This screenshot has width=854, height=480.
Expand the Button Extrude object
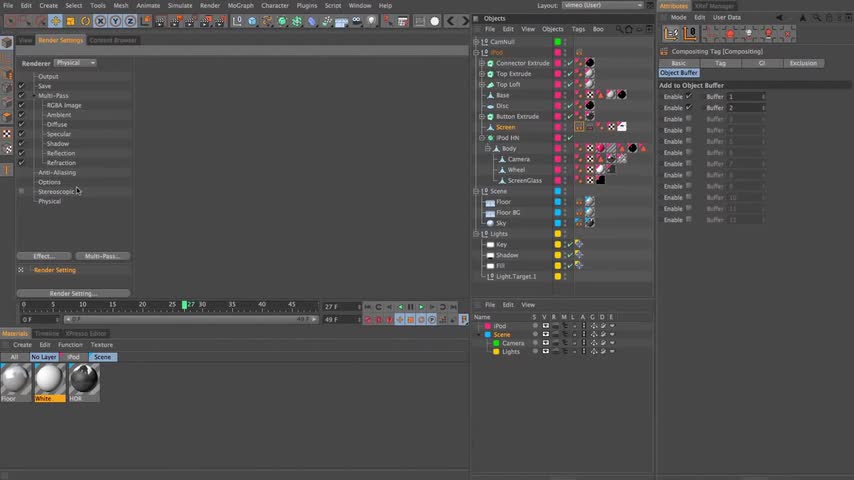coord(482,117)
